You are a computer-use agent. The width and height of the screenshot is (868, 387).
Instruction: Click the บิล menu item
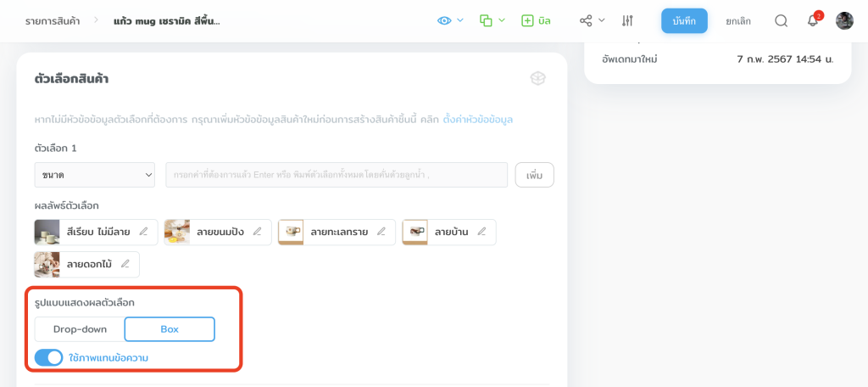536,20
